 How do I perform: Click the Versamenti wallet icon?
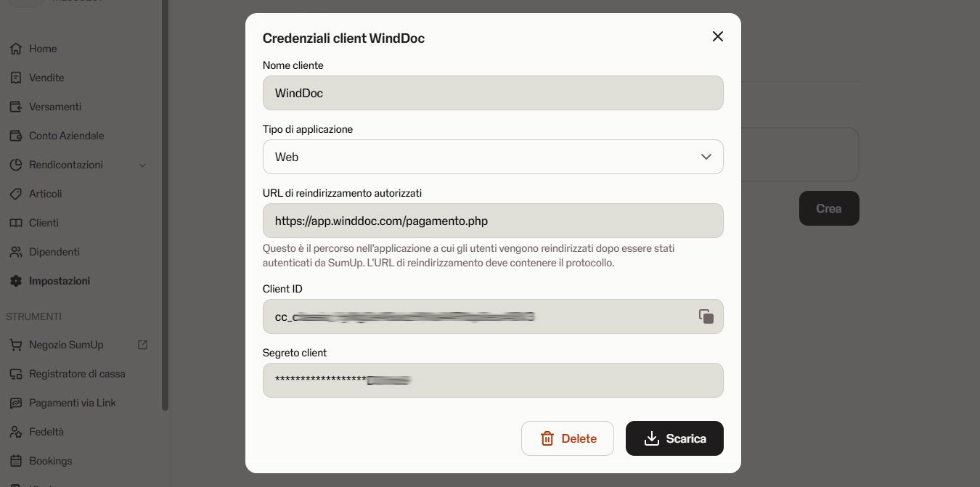(x=16, y=107)
